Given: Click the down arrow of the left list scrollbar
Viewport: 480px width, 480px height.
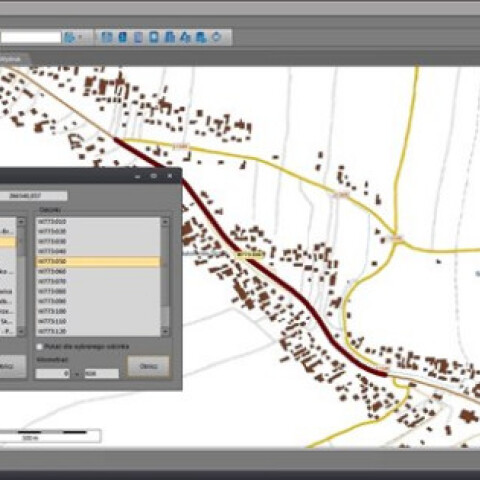Looking at the screenshot, I should 21,331.
